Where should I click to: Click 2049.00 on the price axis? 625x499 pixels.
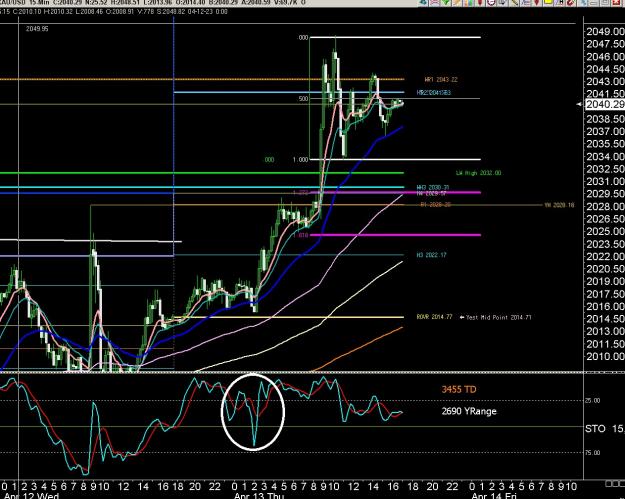(605, 31)
